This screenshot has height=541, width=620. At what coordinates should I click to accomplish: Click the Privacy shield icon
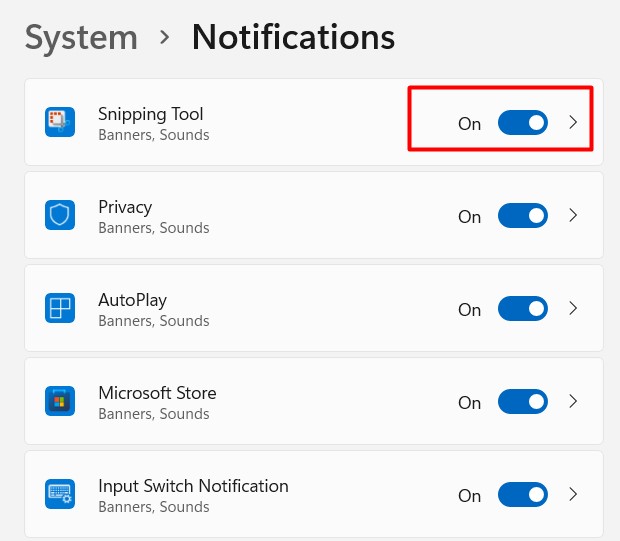[60, 216]
